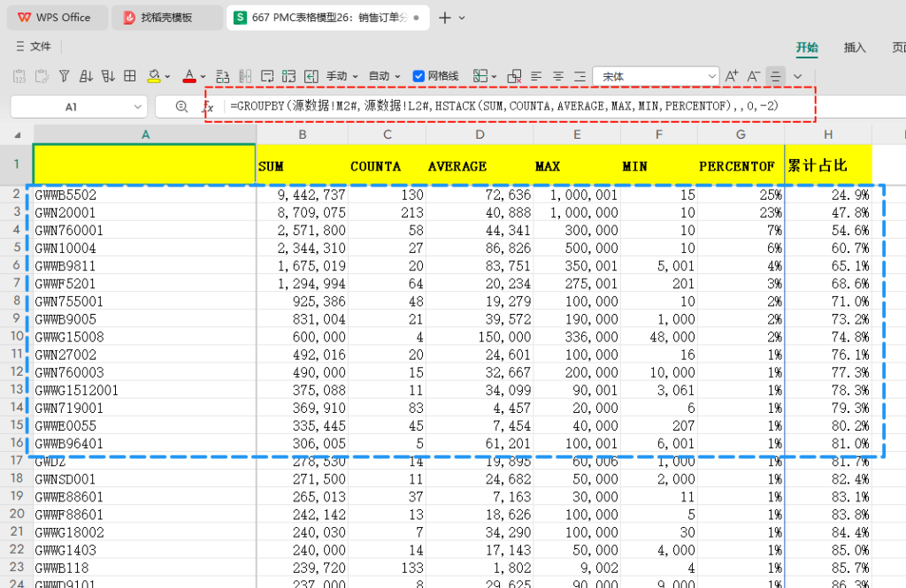Click the green left-arrow indent icon
The height and width of the screenshot is (588, 906).
311,76
